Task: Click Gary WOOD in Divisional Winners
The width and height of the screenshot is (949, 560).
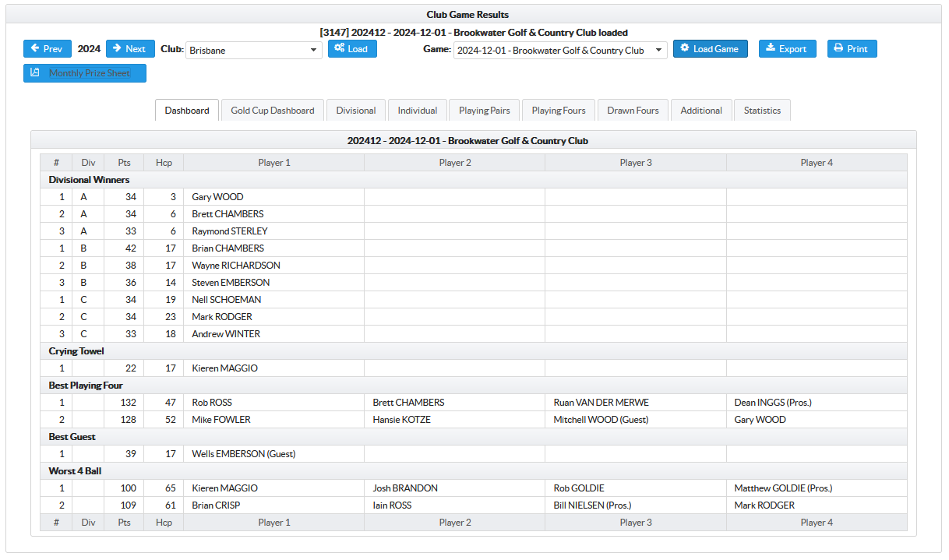Action: [217, 197]
